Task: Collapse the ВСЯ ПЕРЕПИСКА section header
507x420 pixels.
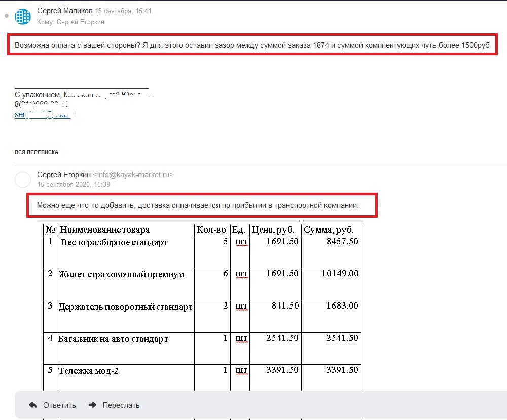Action: pos(37,152)
